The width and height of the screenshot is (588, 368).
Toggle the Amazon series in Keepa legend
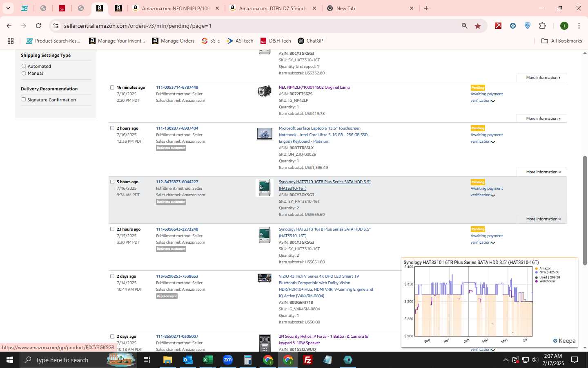click(x=543, y=268)
